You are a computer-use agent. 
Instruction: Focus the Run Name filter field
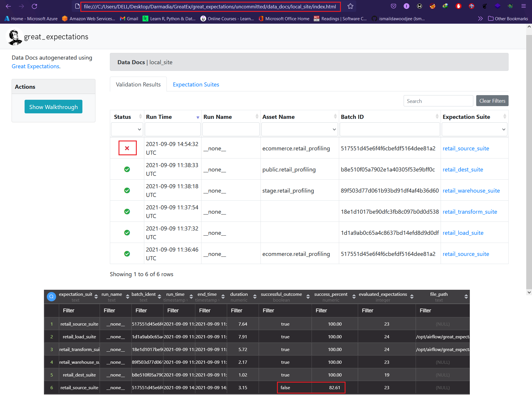click(x=231, y=129)
